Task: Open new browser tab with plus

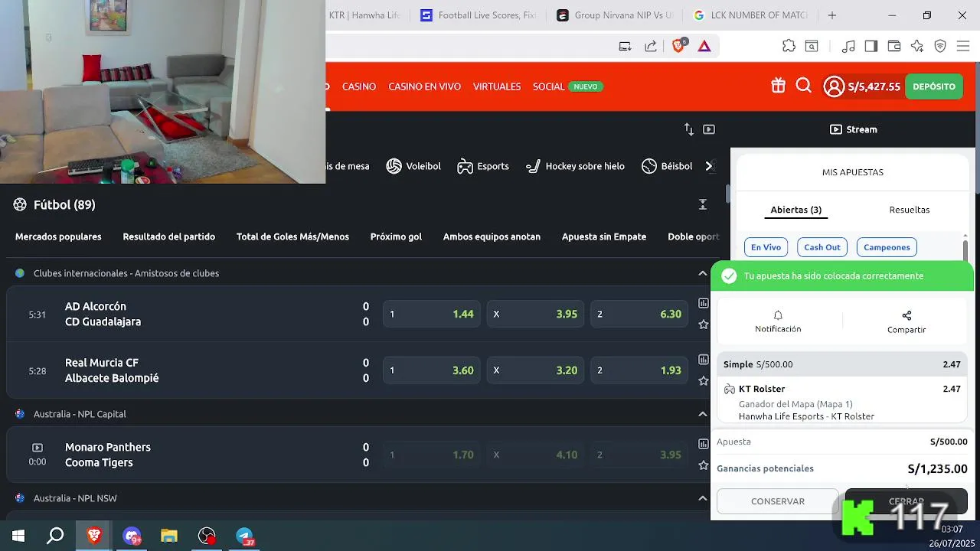Action: pyautogui.click(x=832, y=15)
